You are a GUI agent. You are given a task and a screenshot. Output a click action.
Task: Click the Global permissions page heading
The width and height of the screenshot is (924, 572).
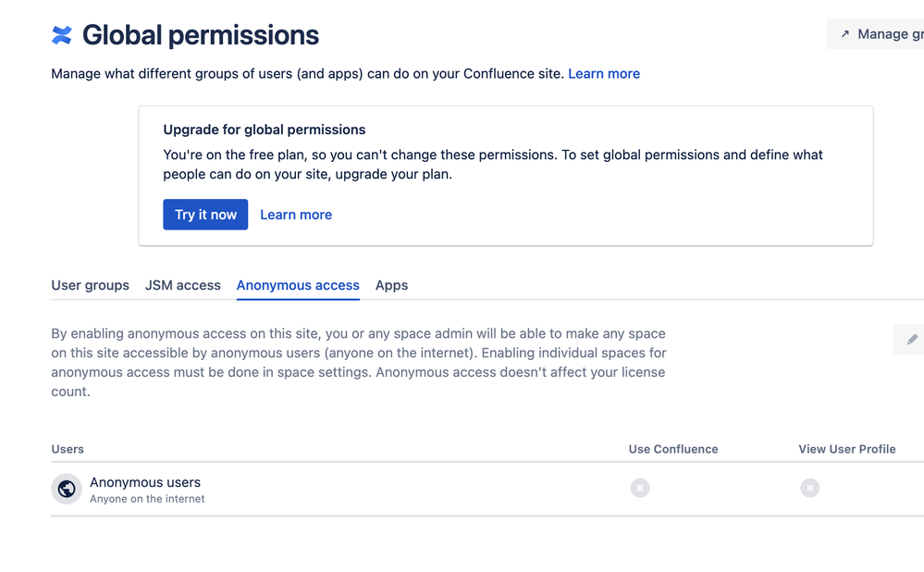coord(201,35)
